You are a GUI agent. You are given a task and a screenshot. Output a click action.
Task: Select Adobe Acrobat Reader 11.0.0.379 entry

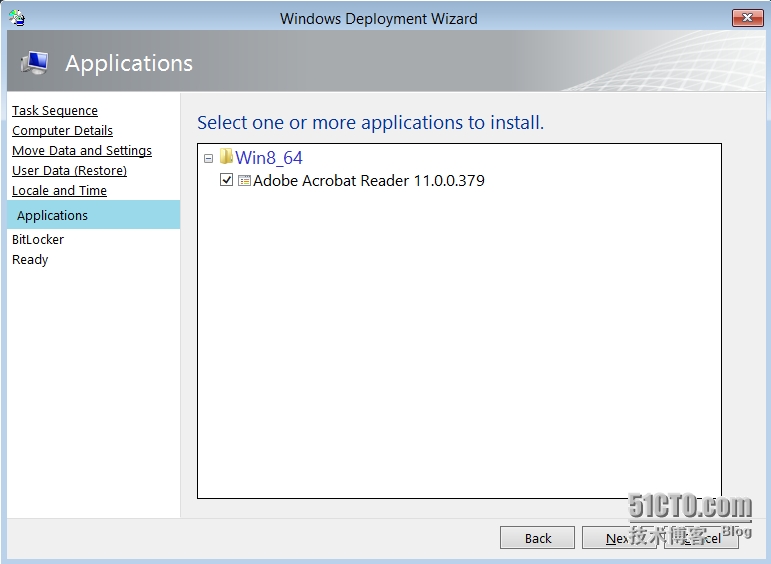pos(369,180)
